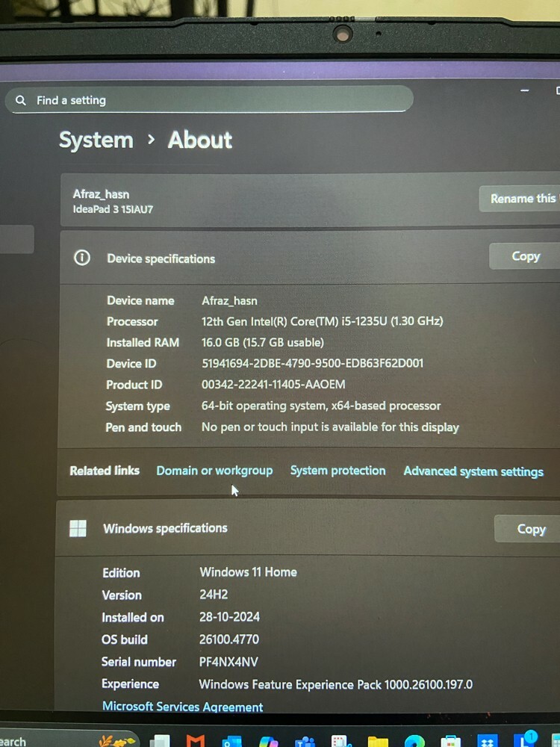Click the OS build value 26100.4770
The height and width of the screenshot is (747, 560).
click(229, 639)
